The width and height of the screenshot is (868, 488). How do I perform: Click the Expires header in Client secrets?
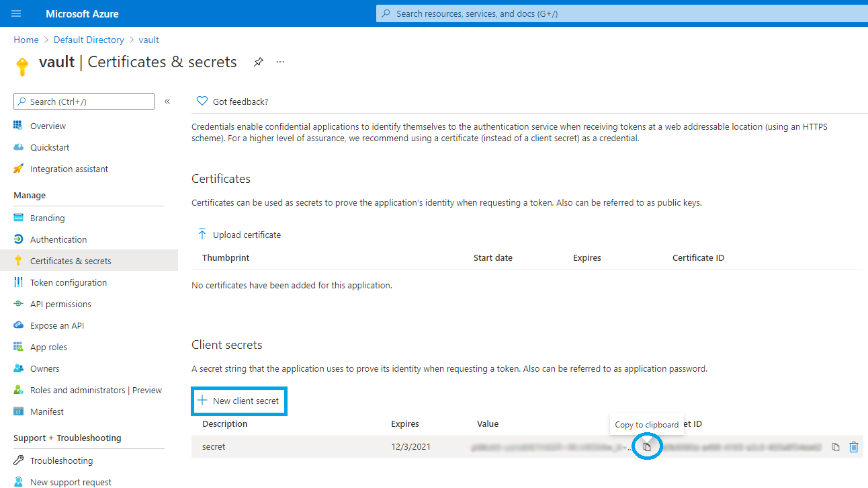point(405,423)
